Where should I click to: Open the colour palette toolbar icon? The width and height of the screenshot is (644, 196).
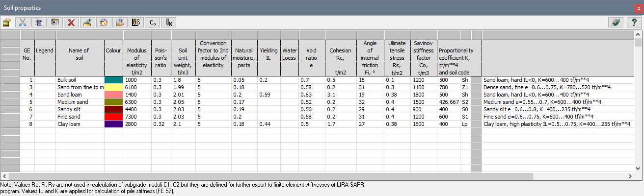103,22
